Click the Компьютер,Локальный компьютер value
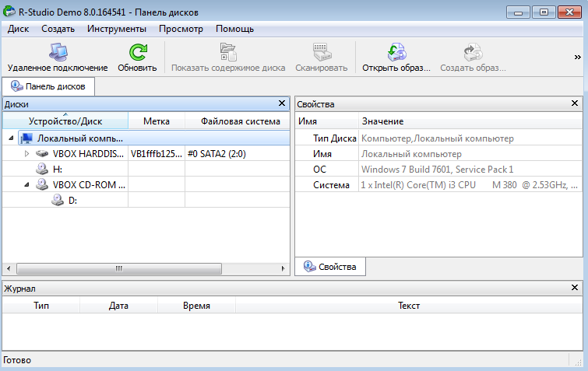This screenshot has width=588, height=371. [437, 138]
